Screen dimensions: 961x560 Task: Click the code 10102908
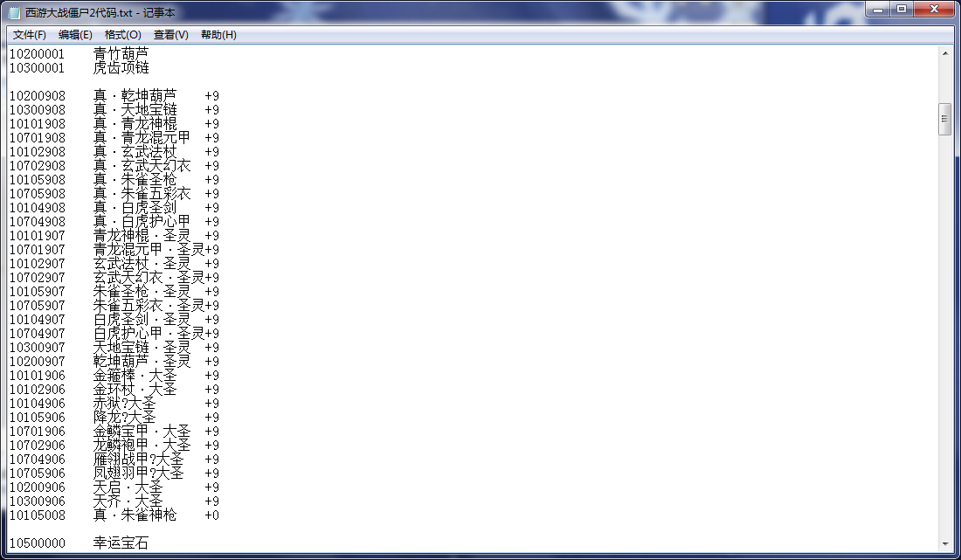point(37,152)
